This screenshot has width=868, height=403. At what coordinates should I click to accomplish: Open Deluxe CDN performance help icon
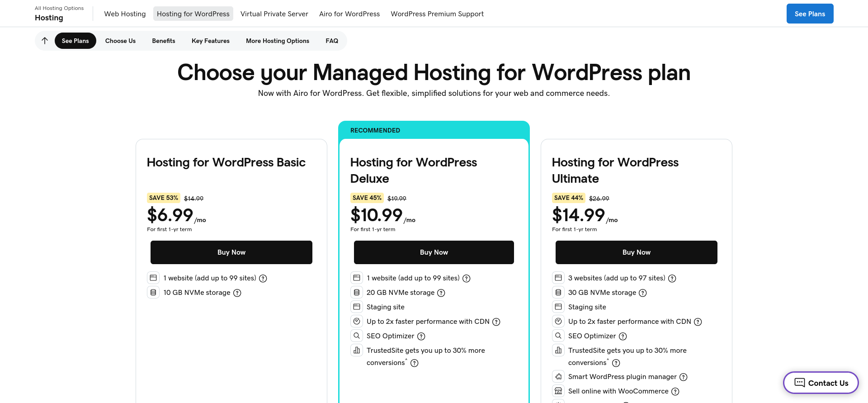[496, 322]
